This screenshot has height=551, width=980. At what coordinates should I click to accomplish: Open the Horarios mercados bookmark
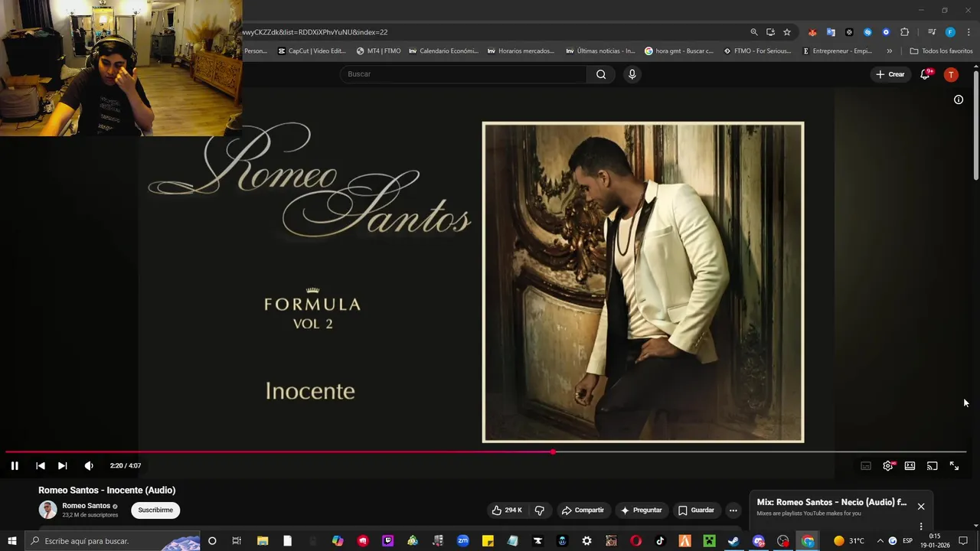click(521, 51)
